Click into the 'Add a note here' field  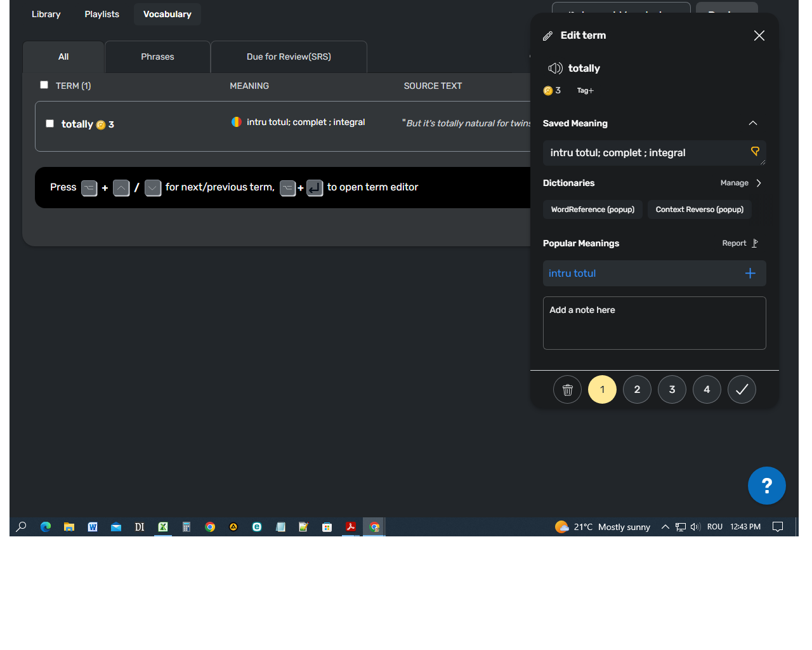654,323
